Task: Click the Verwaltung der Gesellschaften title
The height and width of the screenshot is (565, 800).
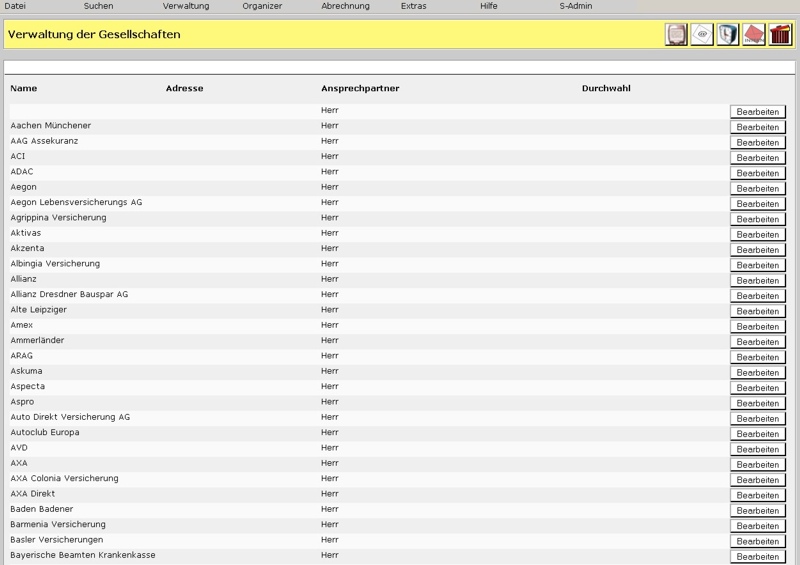Action: click(x=94, y=34)
